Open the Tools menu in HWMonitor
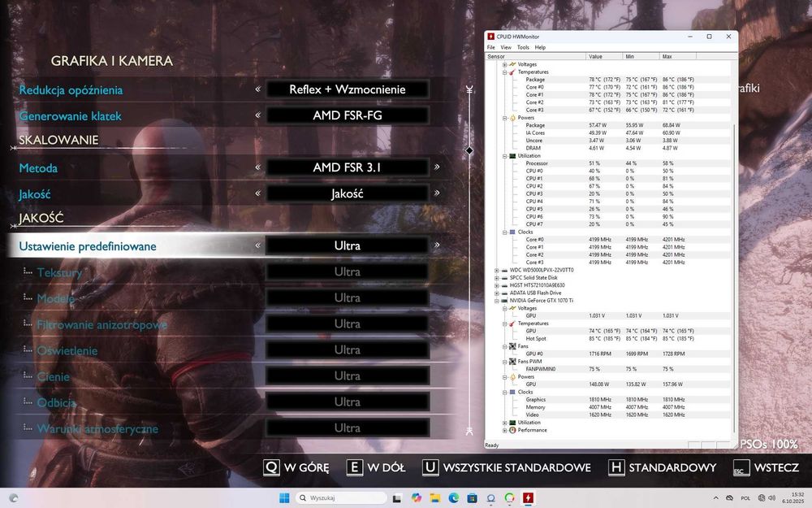The width and height of the screenshot is (812, 508). [x=523, y=47]
